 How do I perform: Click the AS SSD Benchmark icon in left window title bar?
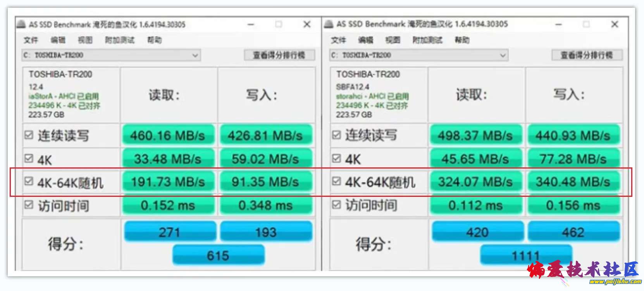(x=21, y=24)
